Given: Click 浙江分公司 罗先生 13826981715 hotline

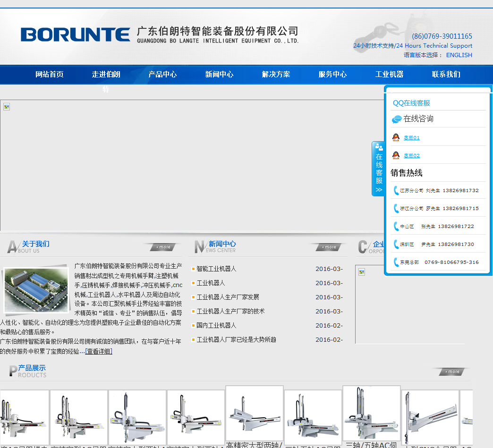Looking at the screenshot, I should (x=439, y=209).
